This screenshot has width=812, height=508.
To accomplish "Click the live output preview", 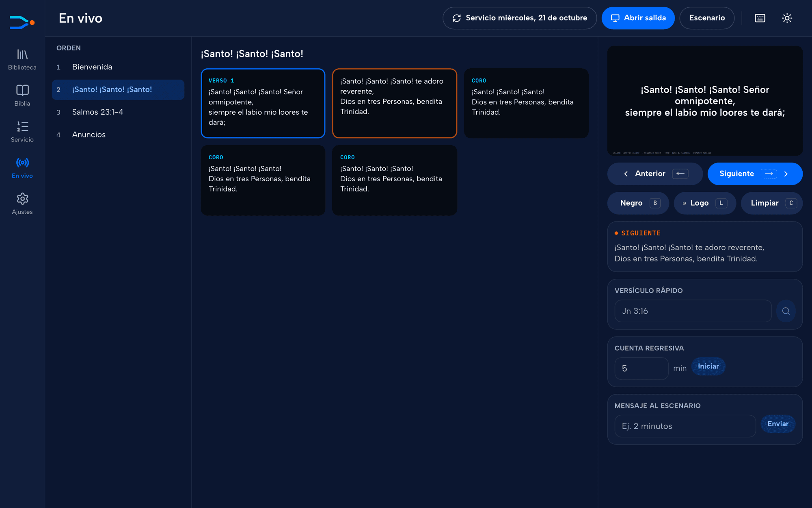I will pyautogui.click(x=705, y=101).
